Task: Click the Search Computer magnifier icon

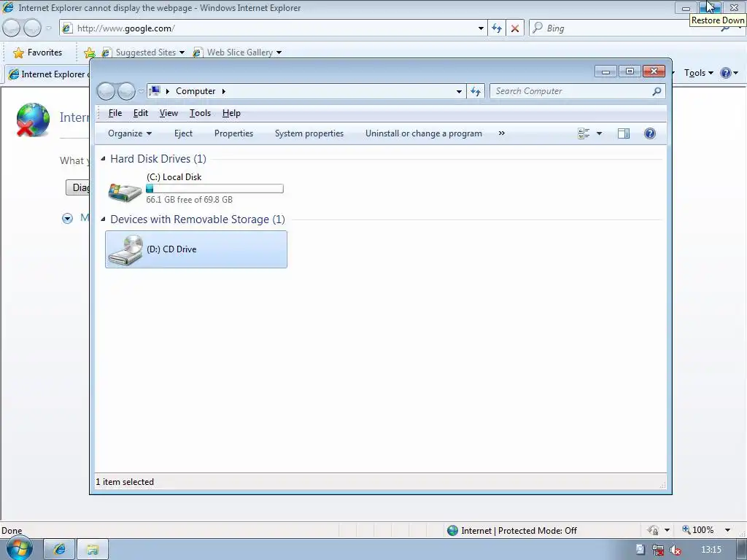Action: tap(657, 91)
